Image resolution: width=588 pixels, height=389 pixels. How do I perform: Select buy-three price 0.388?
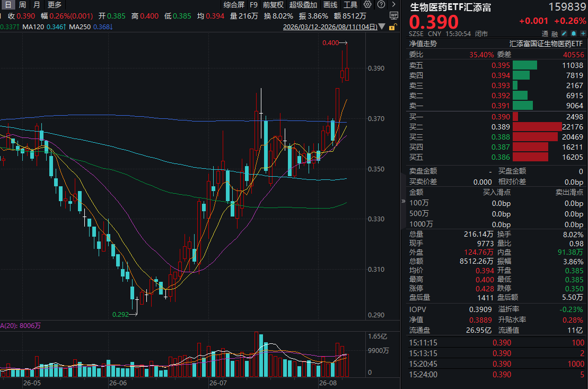501,137
